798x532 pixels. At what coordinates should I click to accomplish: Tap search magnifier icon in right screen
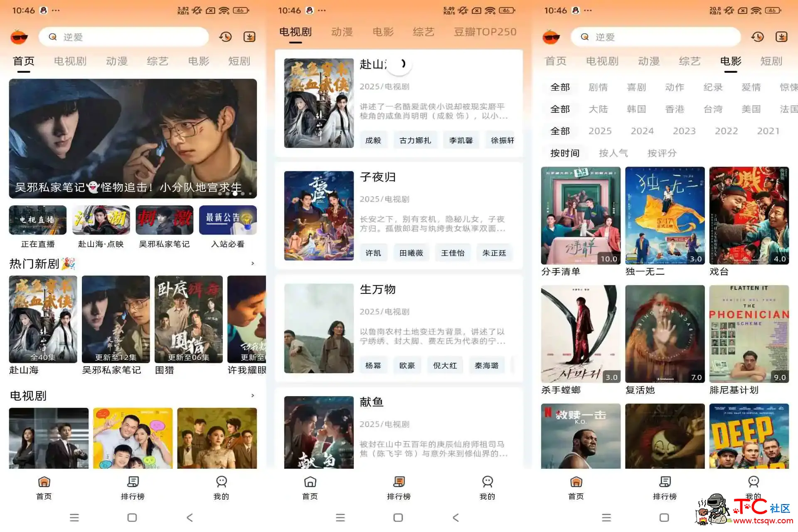point(585,37)
